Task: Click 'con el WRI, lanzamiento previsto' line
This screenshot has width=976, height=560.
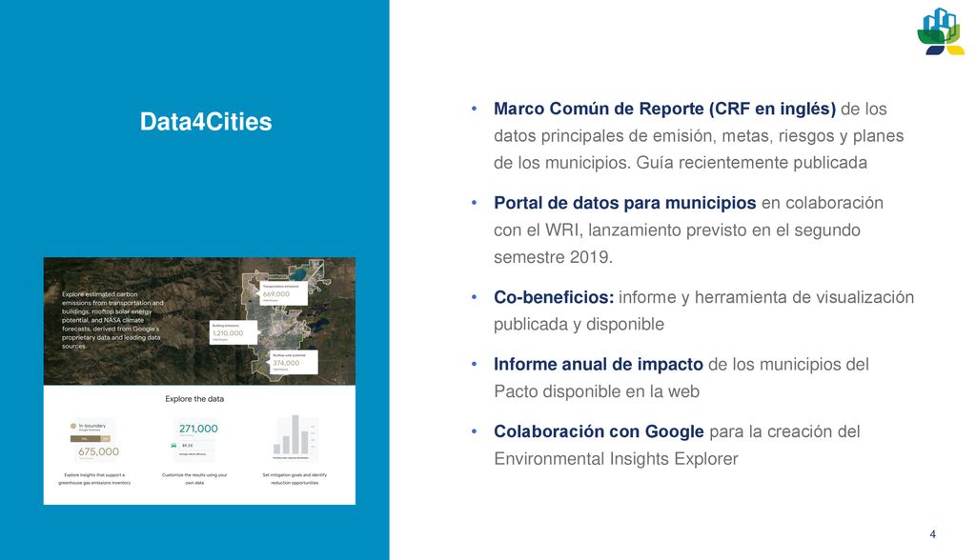Action: click(x=677, y=230)
